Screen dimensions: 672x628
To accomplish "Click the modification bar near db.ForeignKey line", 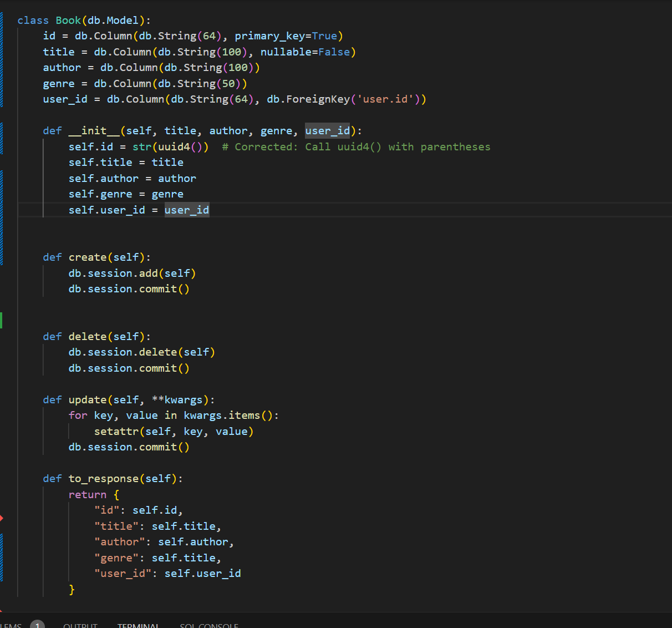I will coord(2,99).
